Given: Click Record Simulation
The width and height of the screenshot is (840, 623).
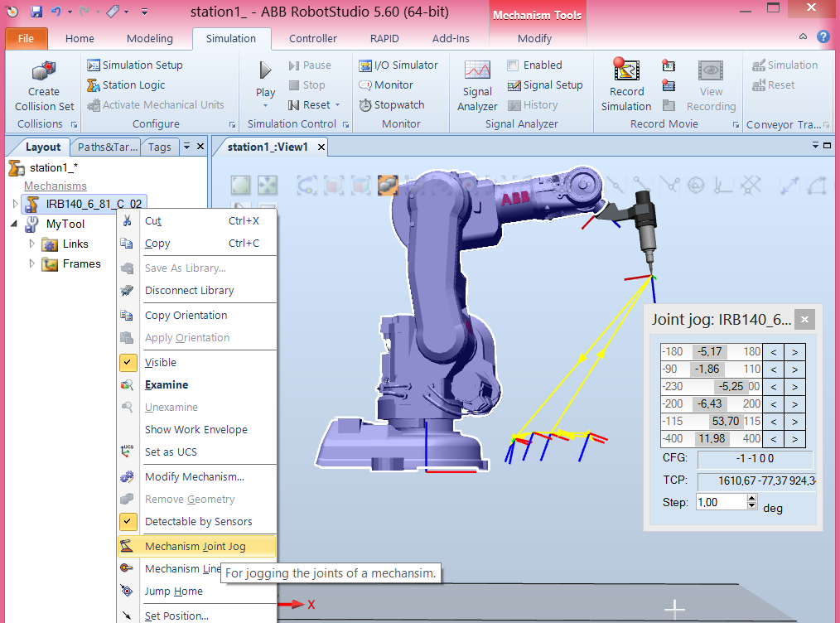Looking at the screenshot, I should click(626, 83).
